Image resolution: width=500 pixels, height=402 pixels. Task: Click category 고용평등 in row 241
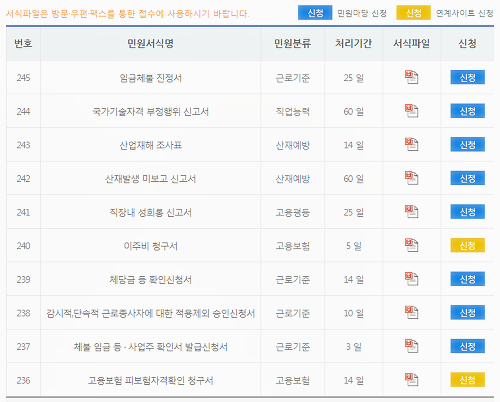pyautogui.click(x=293, y=212)
